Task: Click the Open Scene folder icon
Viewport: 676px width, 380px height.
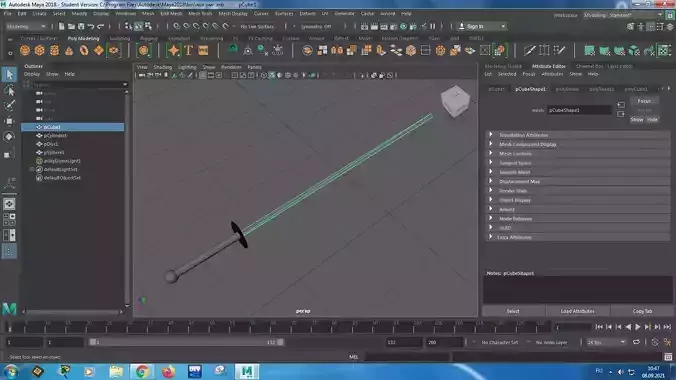Action: coord(71,26)
